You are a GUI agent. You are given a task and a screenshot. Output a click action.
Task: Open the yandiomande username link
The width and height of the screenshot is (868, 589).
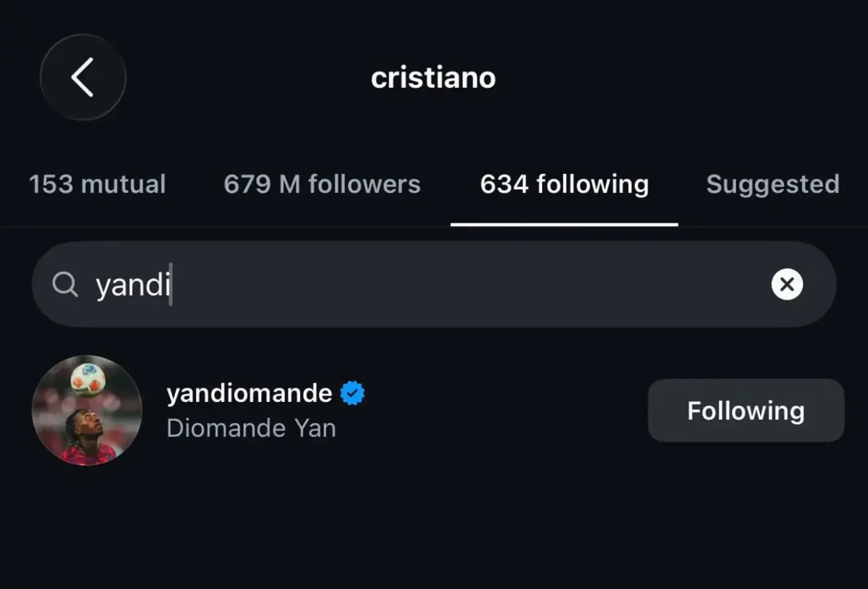(249, 393)
